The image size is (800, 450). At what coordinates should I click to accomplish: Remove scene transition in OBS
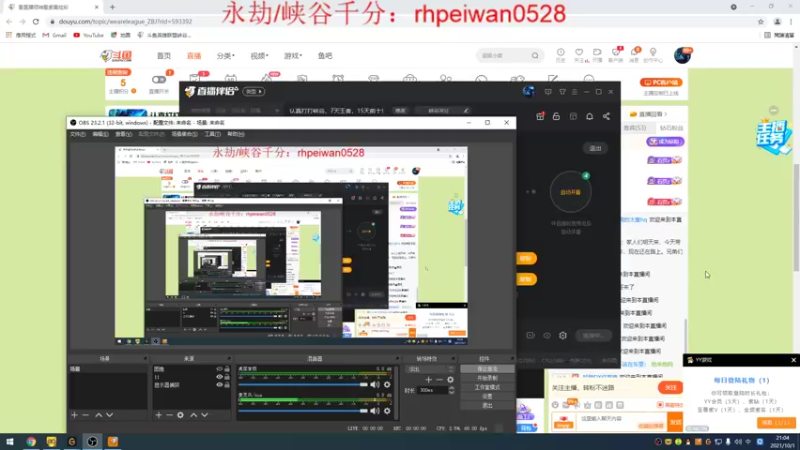(439, 380)
